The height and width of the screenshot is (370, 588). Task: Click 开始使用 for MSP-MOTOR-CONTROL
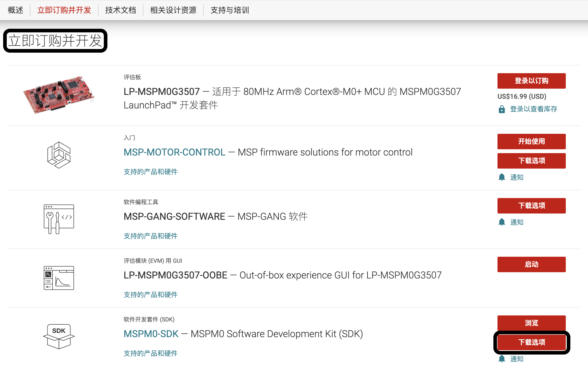tap(532, 142)
